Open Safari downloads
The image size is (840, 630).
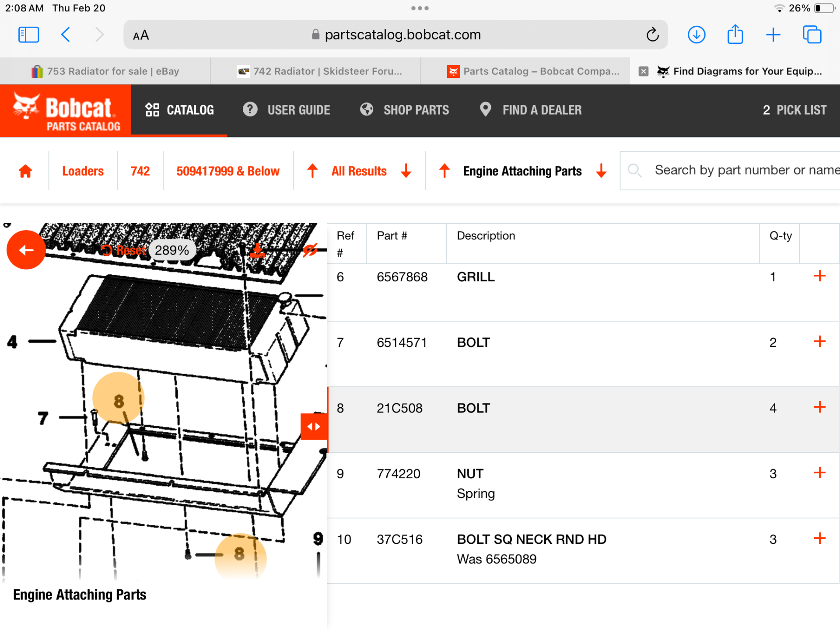[696, 35]
